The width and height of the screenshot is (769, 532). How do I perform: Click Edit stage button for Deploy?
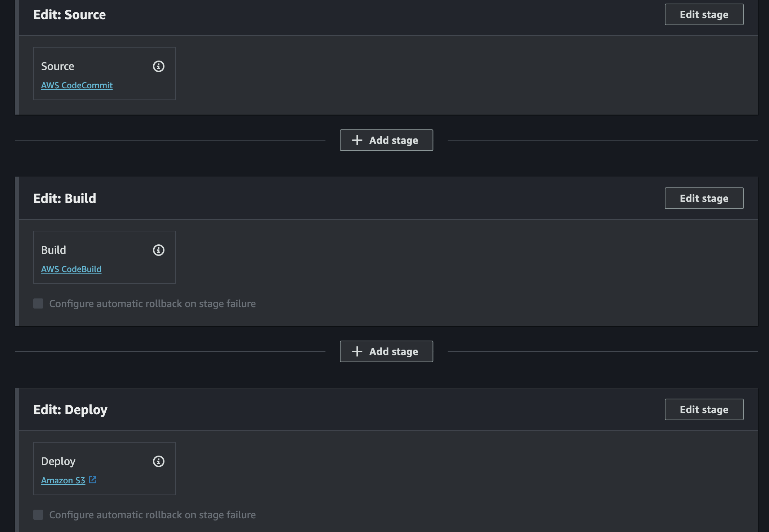tap(704, 409)
